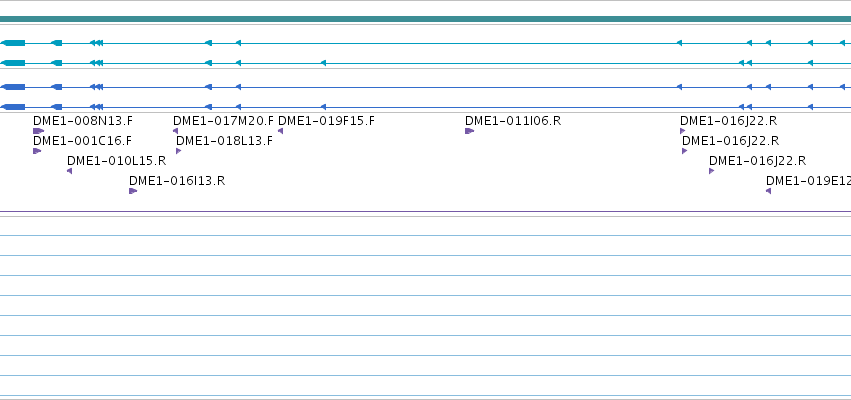Click the purple arrow glyph under DME1-008N13.F
851x400 pixels.
pyautogui.click(x=39, y=131)
